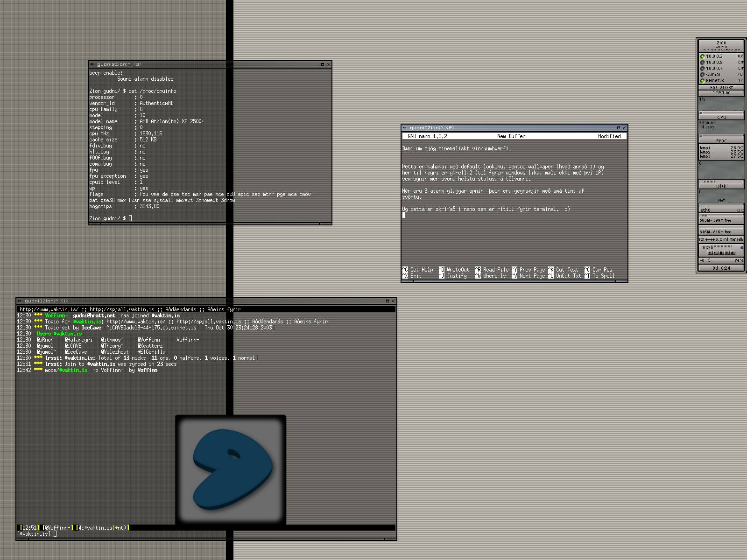Click the song position bar in music player
Viewport: 747px width, 560px height.
[x=721, y=246]
